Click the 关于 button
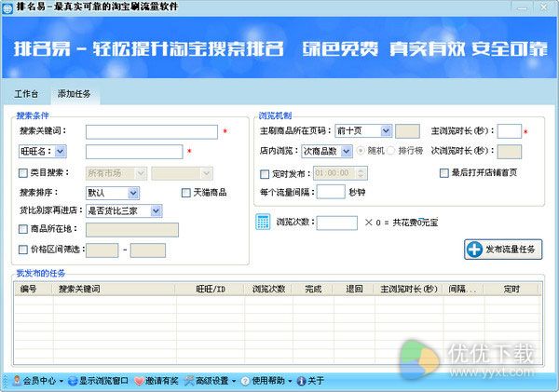The image size is (559, 392). pyautogui.click(x=310, y=381)
